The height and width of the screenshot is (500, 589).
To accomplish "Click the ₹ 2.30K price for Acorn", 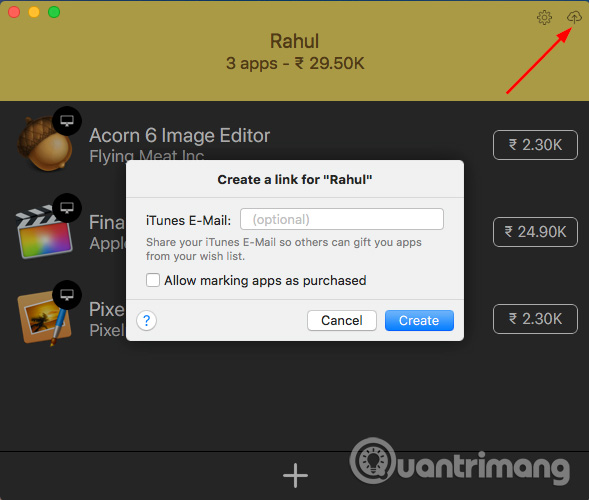I will click(535, 145).
